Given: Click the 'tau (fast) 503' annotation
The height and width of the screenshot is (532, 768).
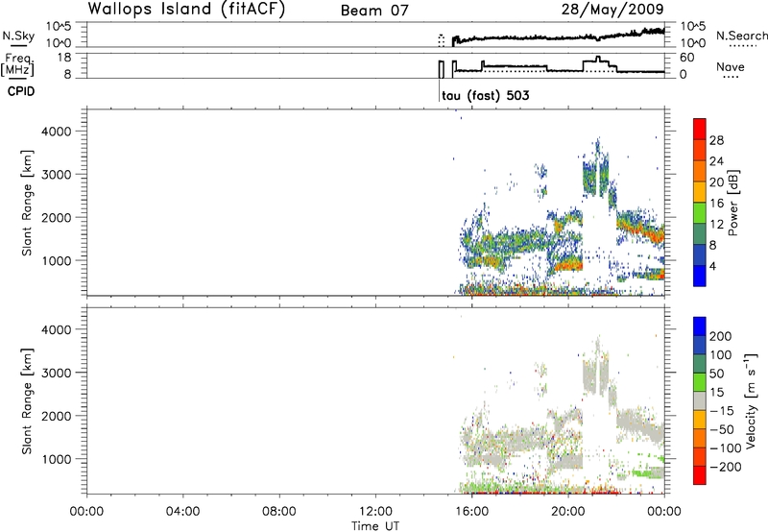Looking at the screenshot, I should tap(486, 95).
